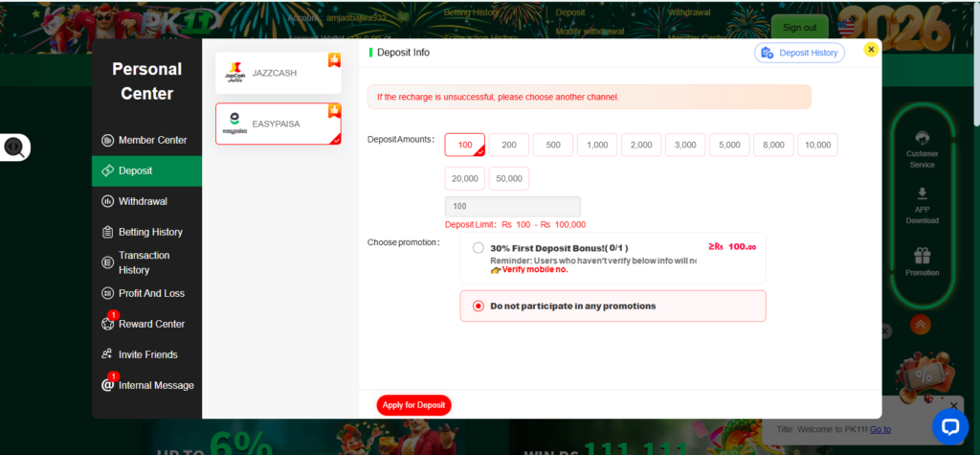The height and width of the screenshot is (455, 980).
Task: Select the 500 deposit amount
Action: click(553, 145)
